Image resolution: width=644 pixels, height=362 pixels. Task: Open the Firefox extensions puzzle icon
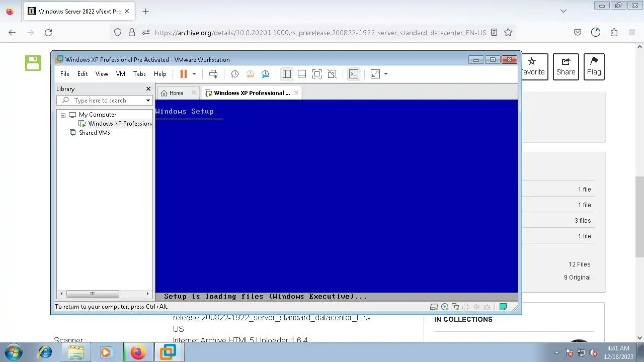(614, 32)
